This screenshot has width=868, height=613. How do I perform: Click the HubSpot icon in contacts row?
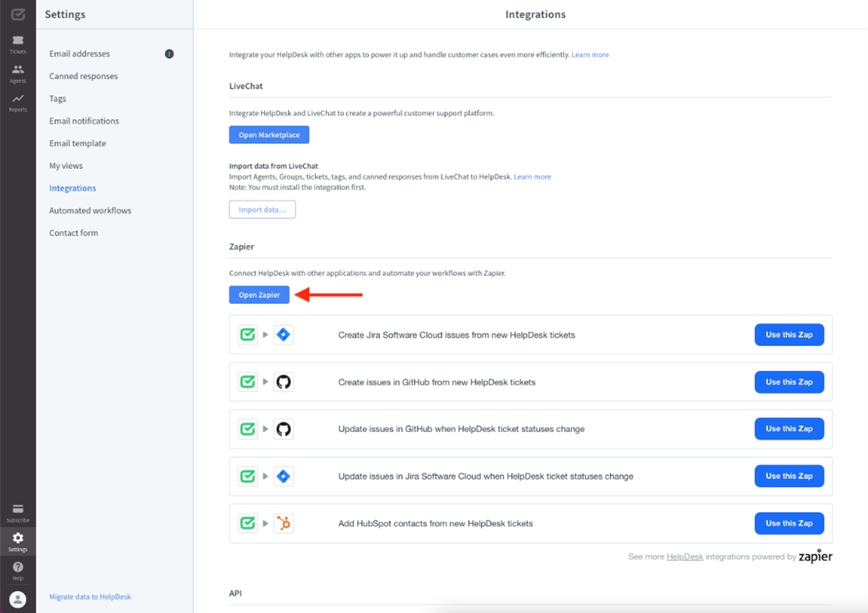pos(284,523)
